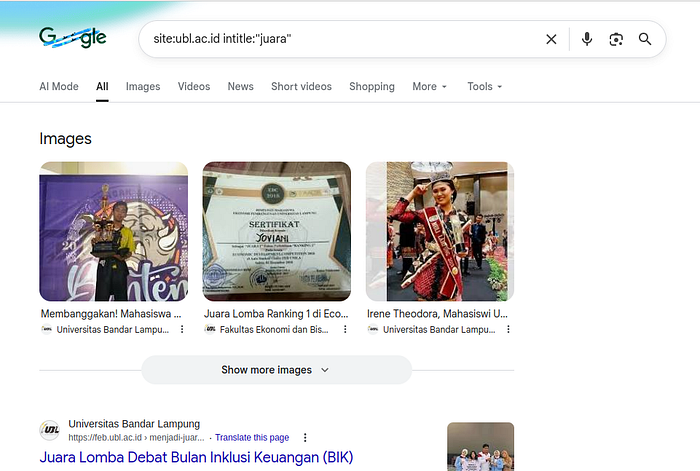Viewport: 700px width, 471px height.
Task: Focus the search query input field
Action: (344, 39)
